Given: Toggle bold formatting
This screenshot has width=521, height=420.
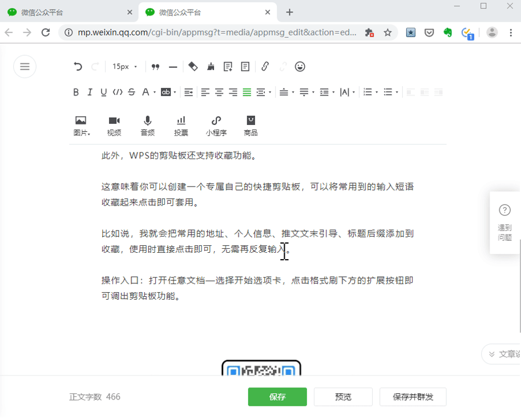Looking at the screenshot, I should 76,92.
